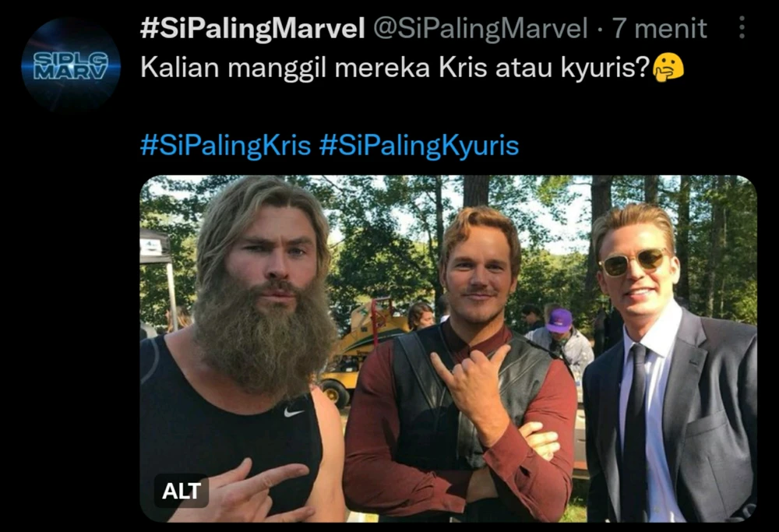Click the gold aviator sunglasses in the photo

633,262
